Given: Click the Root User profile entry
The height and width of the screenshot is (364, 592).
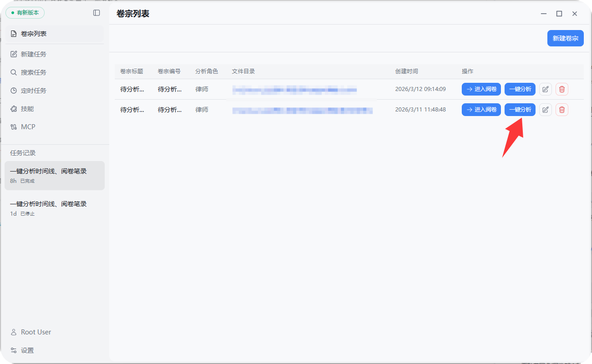Looking at the screenshot, I should click(x=36, y=332).
